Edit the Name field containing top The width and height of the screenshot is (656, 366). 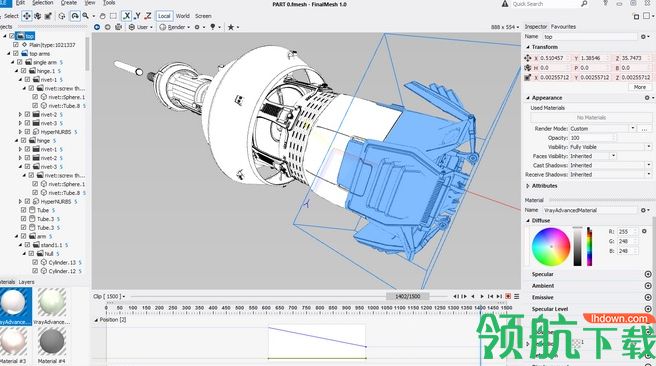pos(590,37)
